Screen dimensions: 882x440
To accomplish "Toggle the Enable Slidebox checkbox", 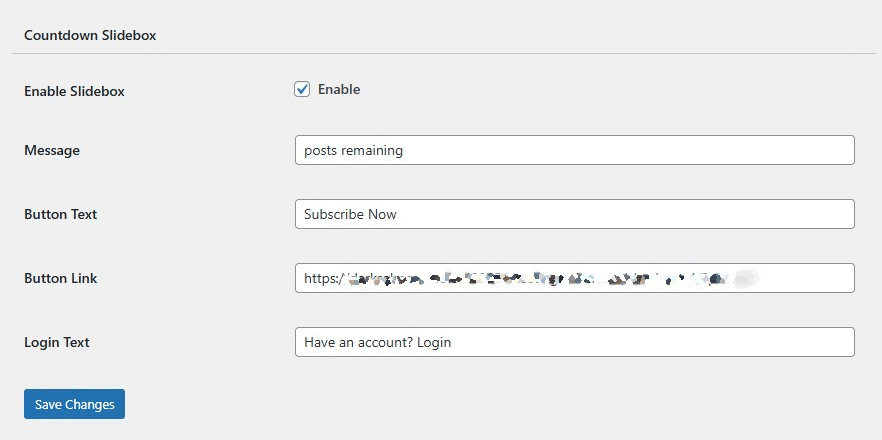I will click(302, 90).
